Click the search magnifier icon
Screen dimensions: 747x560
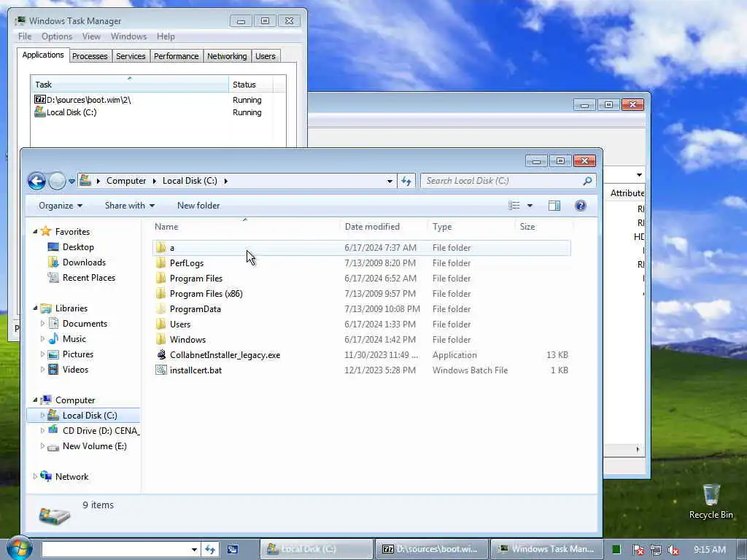coord(587,181)
